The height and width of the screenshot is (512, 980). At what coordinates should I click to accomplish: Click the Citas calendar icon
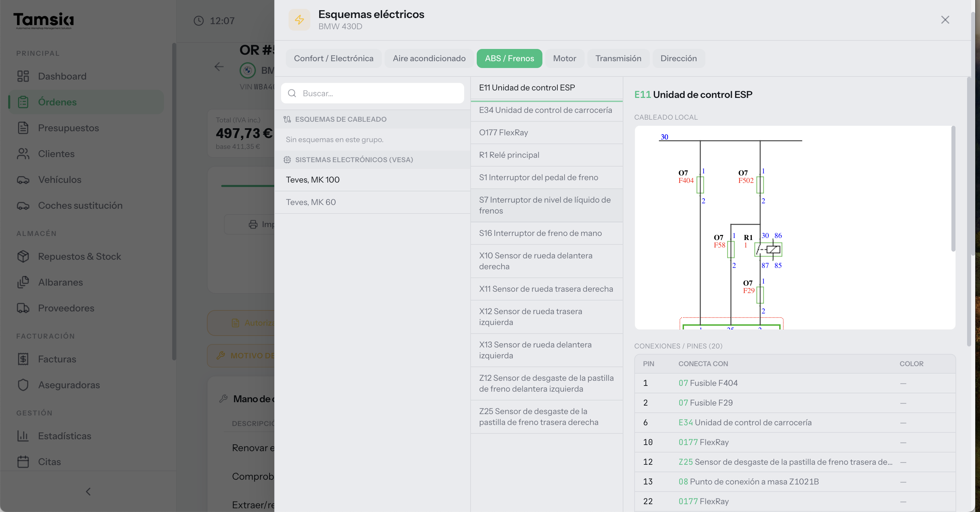coord(23,462)
